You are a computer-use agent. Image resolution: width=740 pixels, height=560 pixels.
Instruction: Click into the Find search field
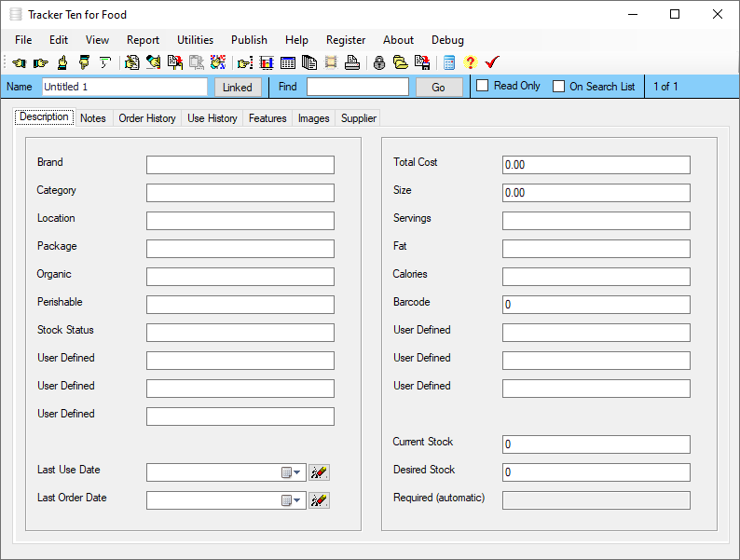tap(357, 87)
